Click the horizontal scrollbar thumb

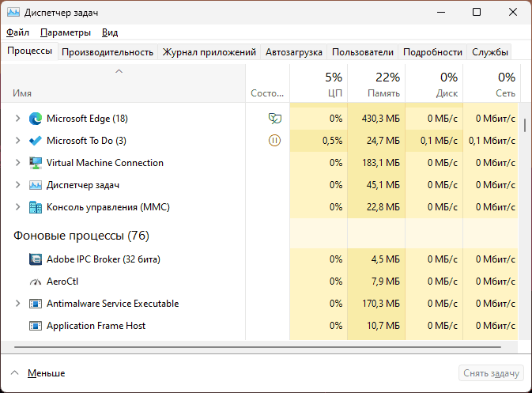(x=258, y=347)
